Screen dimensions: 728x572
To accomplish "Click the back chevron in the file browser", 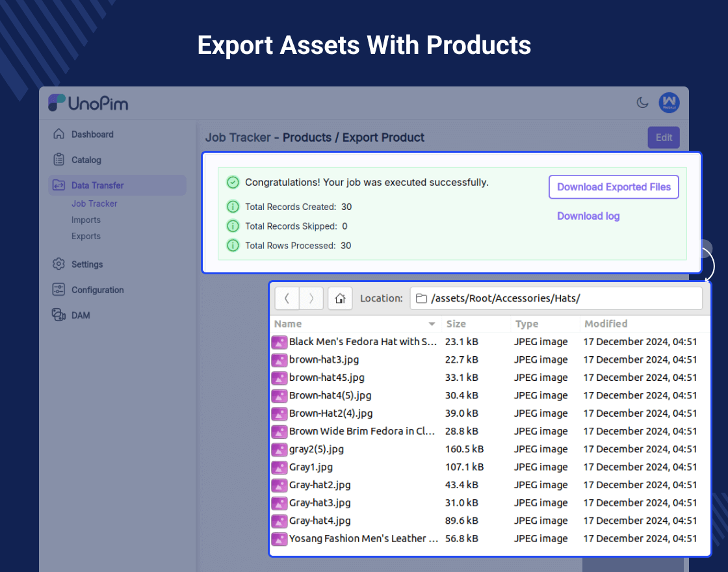I will tap(287, 298).
